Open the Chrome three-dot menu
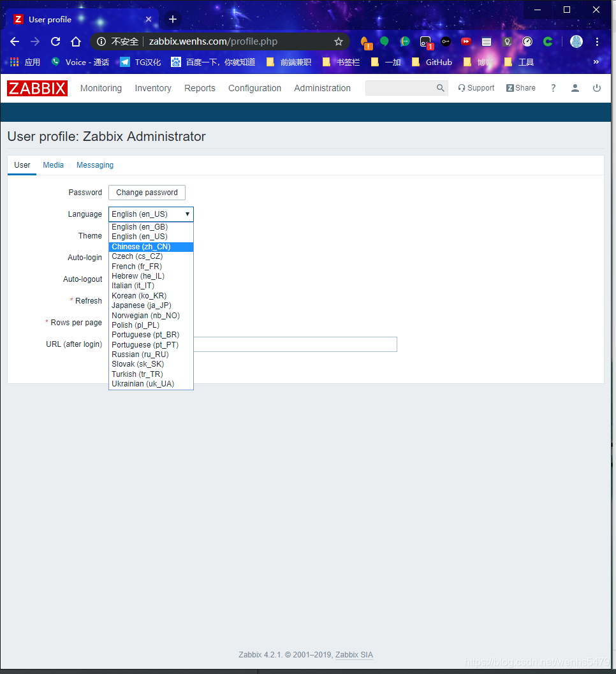The height and width of the screenshot is (674, 616). [x=597, y=41]
